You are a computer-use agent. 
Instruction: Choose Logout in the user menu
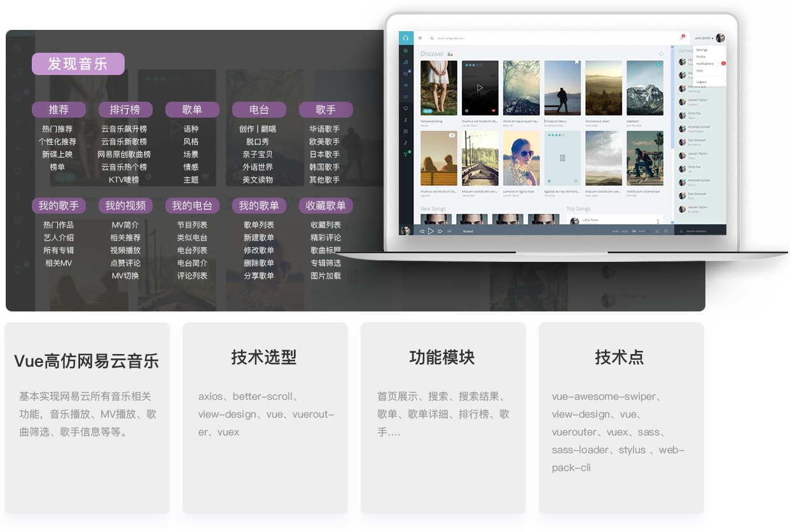coord(701,82)
